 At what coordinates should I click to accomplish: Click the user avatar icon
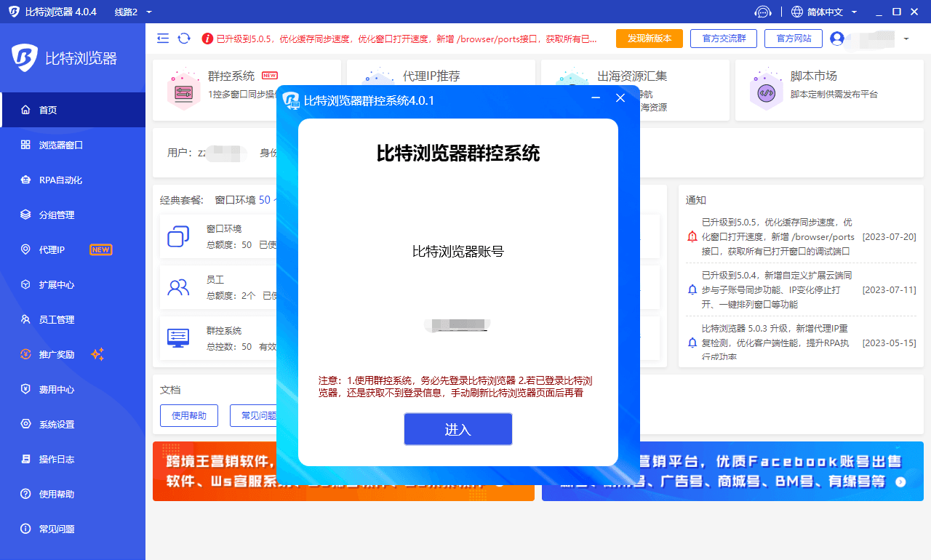click(836, 39)
